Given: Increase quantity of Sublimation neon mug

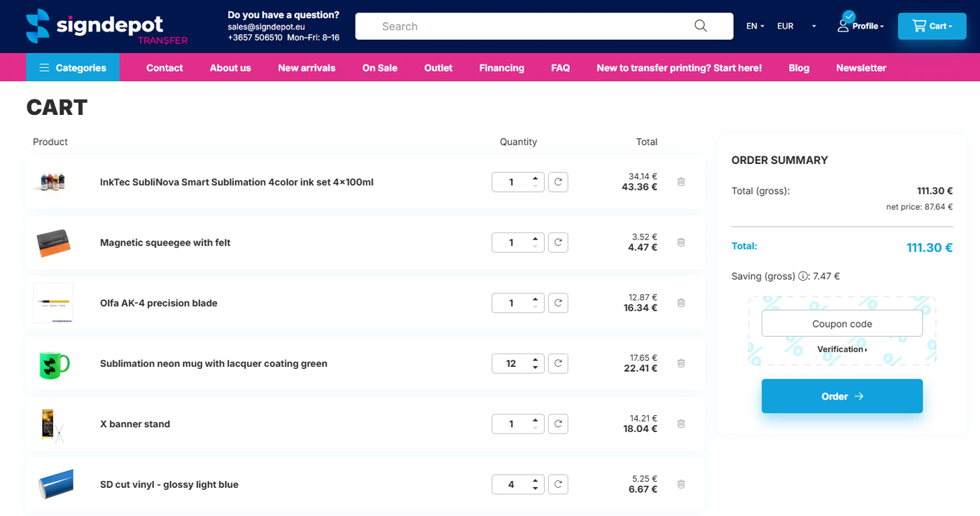Looking at the screenshot, I should 535,360.
